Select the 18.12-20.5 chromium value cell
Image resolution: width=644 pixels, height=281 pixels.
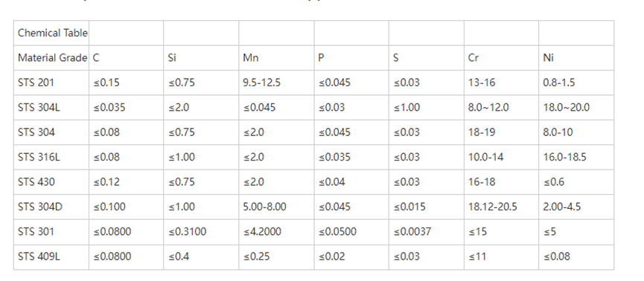click(502, 207)
